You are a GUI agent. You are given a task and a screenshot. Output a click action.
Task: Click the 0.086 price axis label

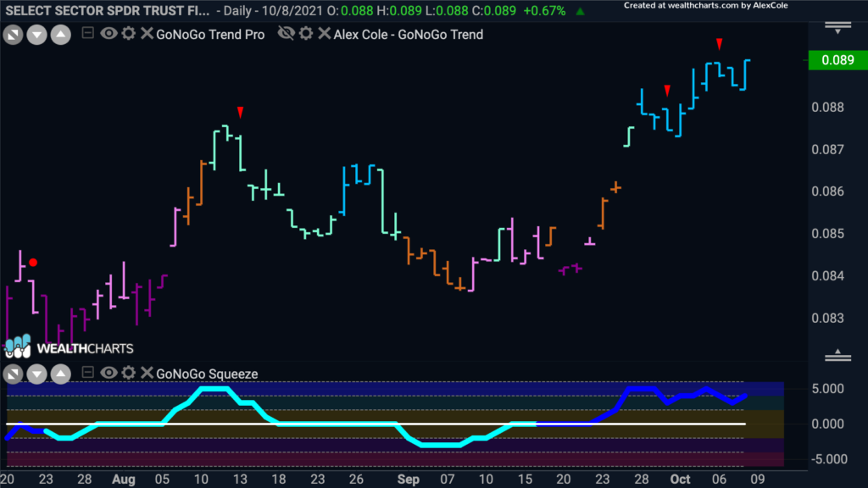(828, 191)
